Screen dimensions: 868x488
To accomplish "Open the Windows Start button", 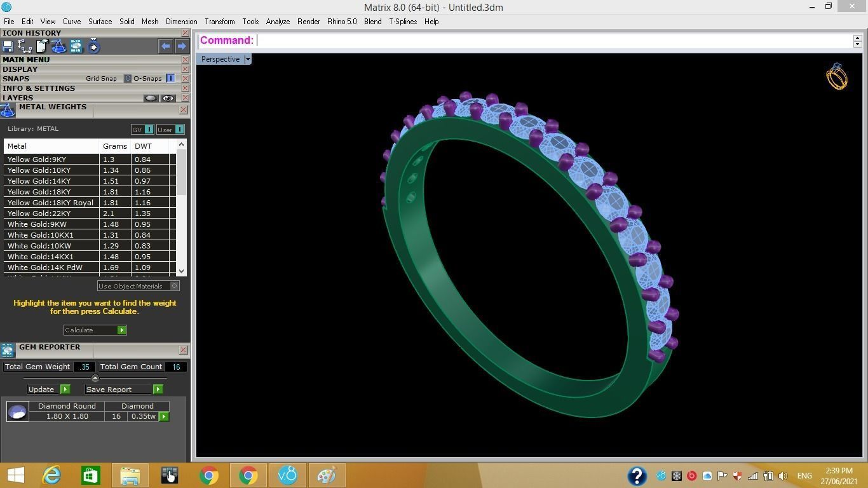I will coord(16,475).
